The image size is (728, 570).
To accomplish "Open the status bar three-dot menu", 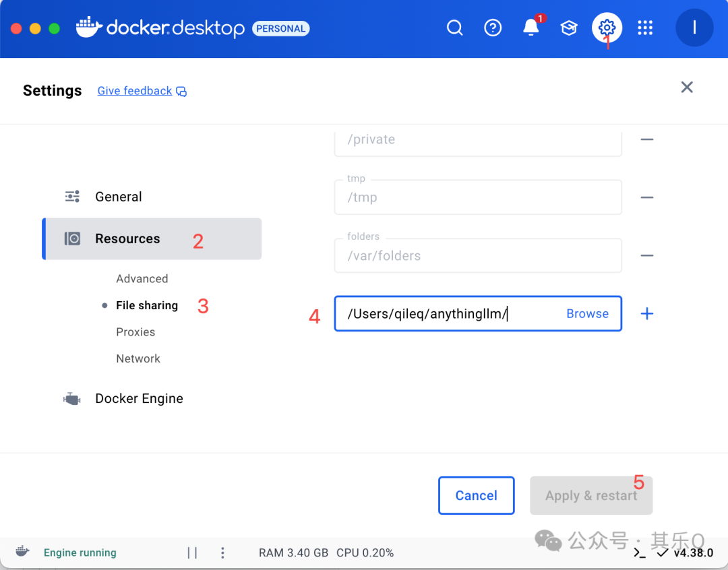I will coord(222,552).
